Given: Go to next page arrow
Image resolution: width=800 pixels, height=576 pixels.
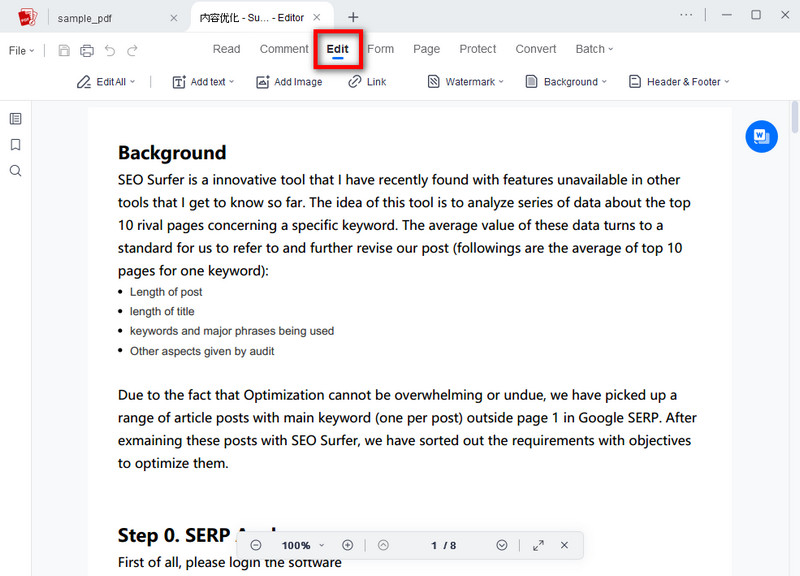Looking at the screenshot, I should click(x=502, y=545).
